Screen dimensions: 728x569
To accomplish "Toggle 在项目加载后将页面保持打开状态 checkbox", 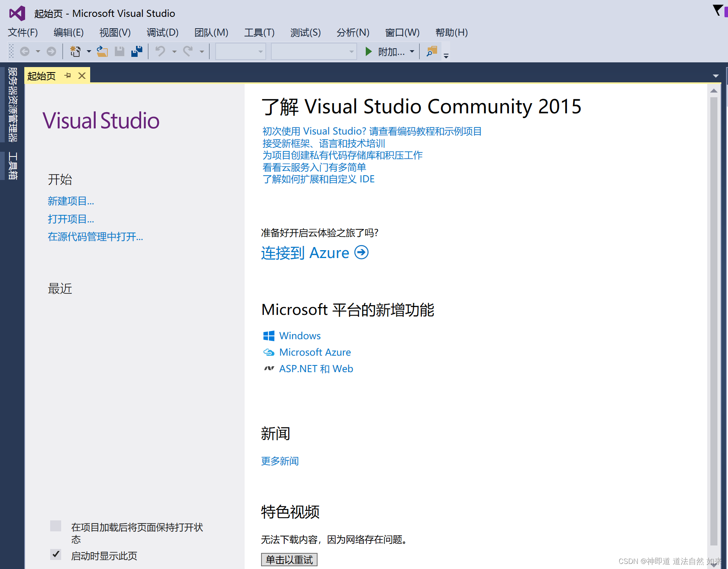I will click(56, 526).
